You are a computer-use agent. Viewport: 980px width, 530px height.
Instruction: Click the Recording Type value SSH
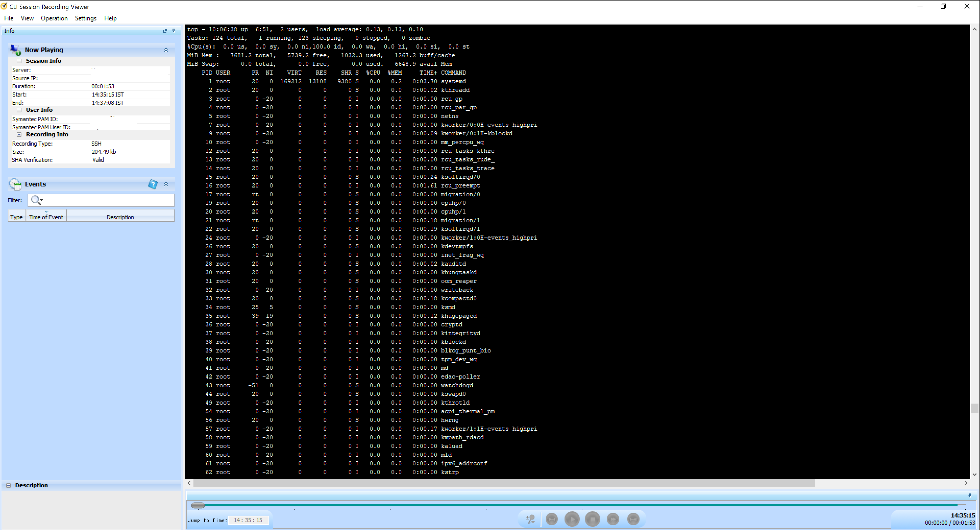coord(96,144)
